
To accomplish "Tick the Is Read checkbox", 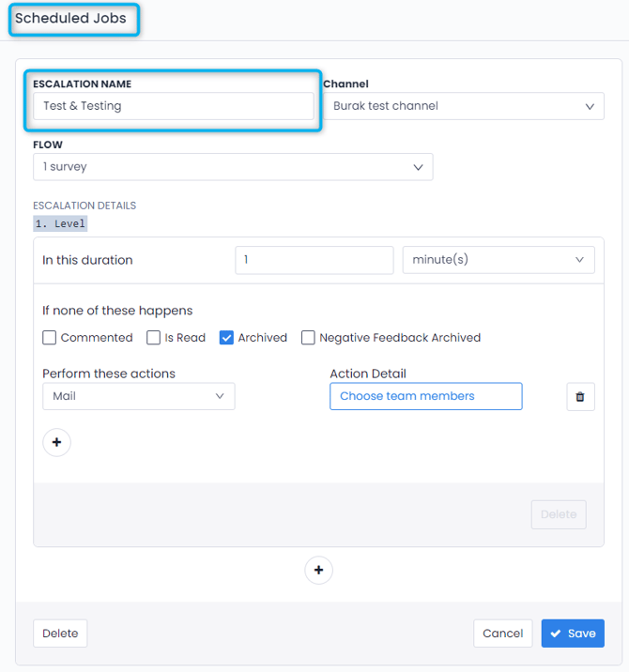I will click(154, 338).
